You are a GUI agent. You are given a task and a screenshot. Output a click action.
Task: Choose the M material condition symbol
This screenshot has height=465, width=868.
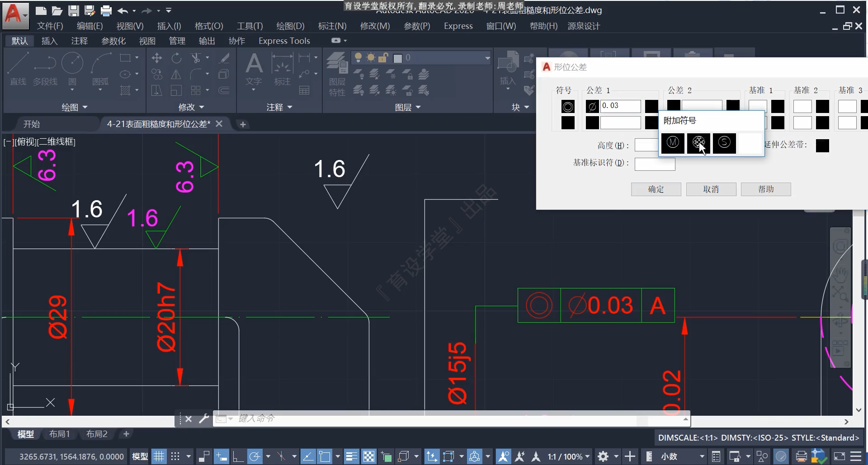673,143
